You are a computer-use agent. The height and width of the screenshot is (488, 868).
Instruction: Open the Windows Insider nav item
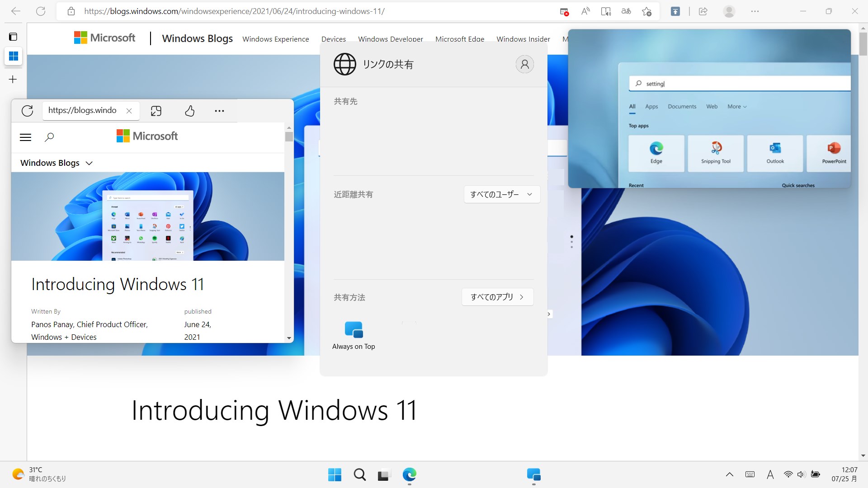click(523, 39)
